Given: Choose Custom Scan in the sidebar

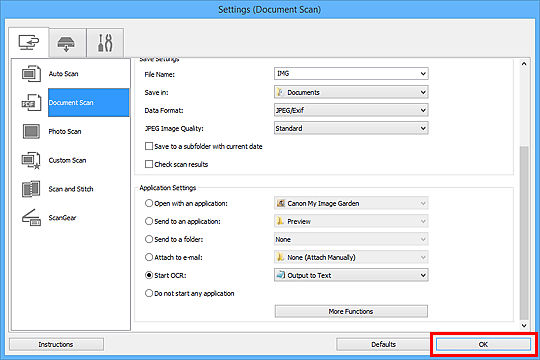Looking at the screenshot, I should click(67, 160).
